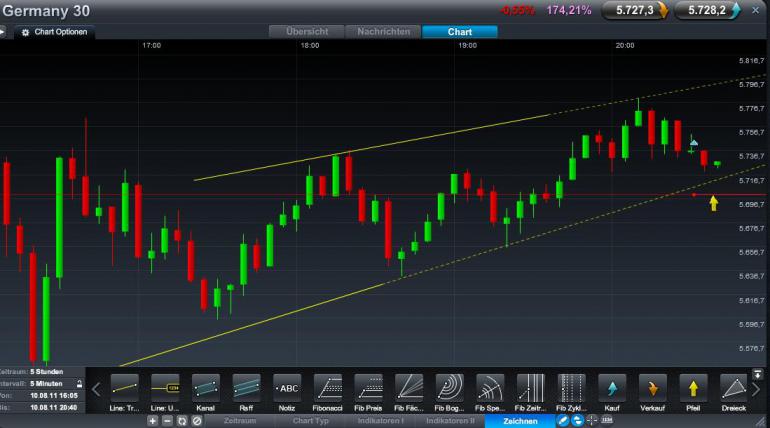Viewport: 770px width, 428px height.
Task: Close the Germany 30 chart window
Action: coord(755,10)
